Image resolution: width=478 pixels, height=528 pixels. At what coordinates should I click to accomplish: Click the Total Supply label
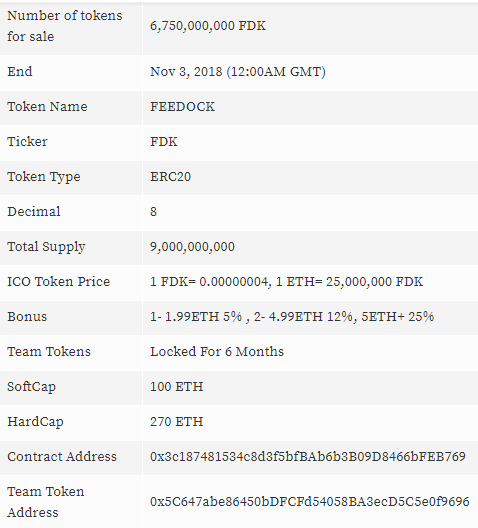pyautogui.click(x=46, y=247)
